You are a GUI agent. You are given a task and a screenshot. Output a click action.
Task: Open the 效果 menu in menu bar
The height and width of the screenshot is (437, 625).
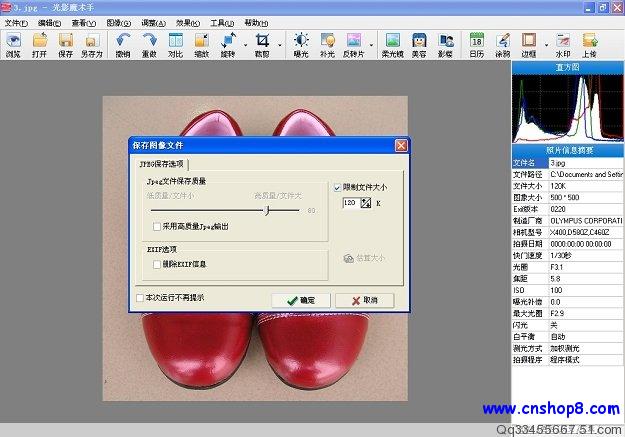(188, 23)
